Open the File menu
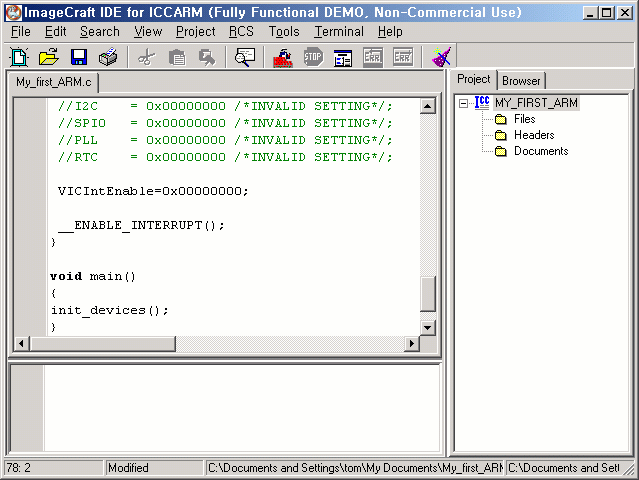Screen dimensions: 639x480 [20, 32]
